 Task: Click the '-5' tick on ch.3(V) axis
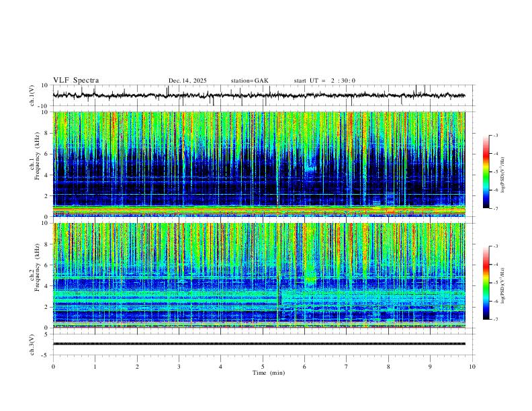[46, 355]
